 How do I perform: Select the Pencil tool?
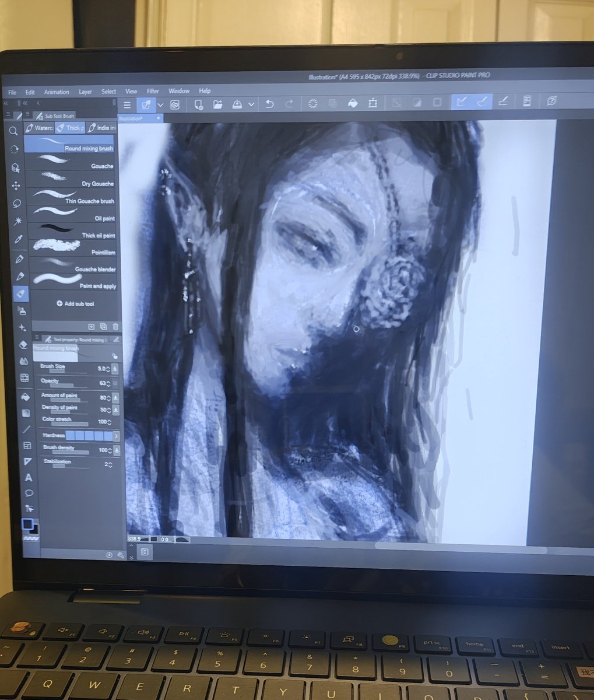20,276
